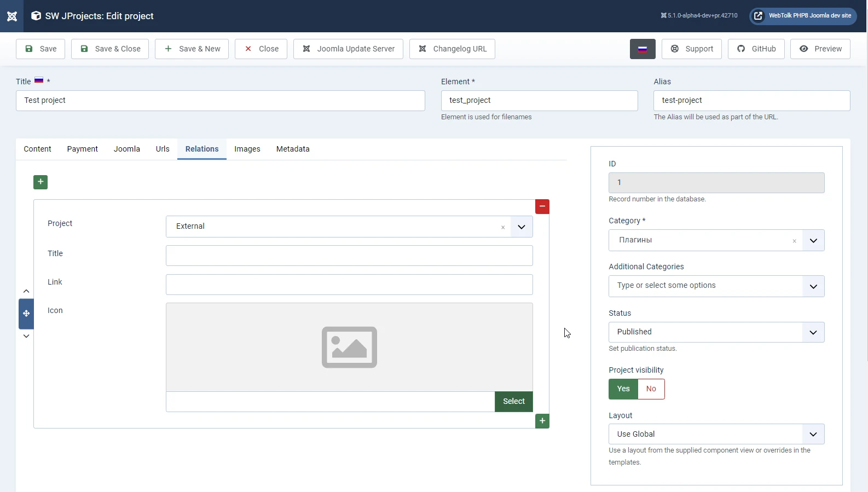Image resolution: width=868 pixels, height=492 pixels.
Task: Remove relation row with red minus button
Action: pos(542,206)
